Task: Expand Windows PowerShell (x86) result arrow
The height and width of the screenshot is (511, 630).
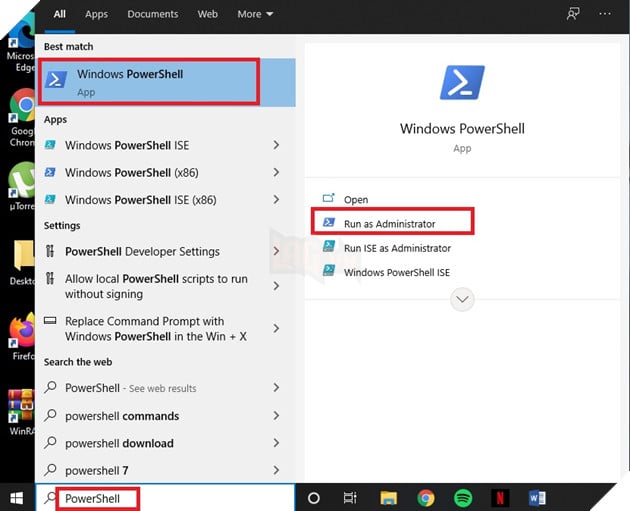Action: [276, 172]
